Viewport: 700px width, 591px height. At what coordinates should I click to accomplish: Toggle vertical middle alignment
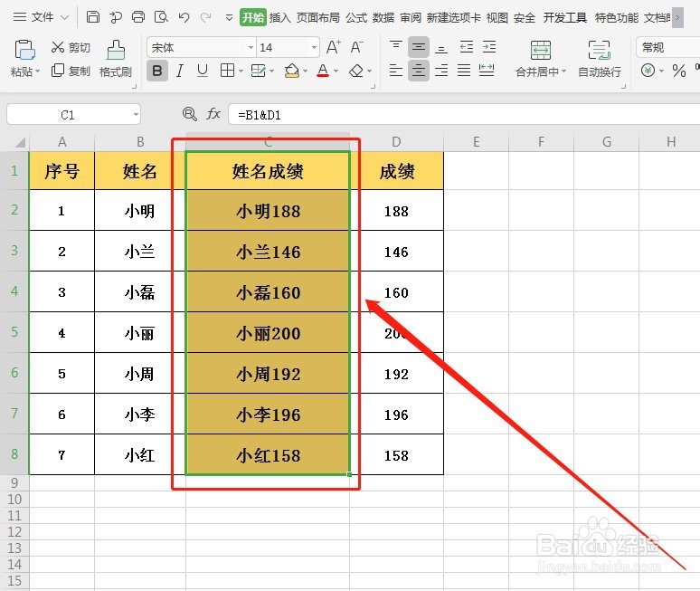(419, 46)
